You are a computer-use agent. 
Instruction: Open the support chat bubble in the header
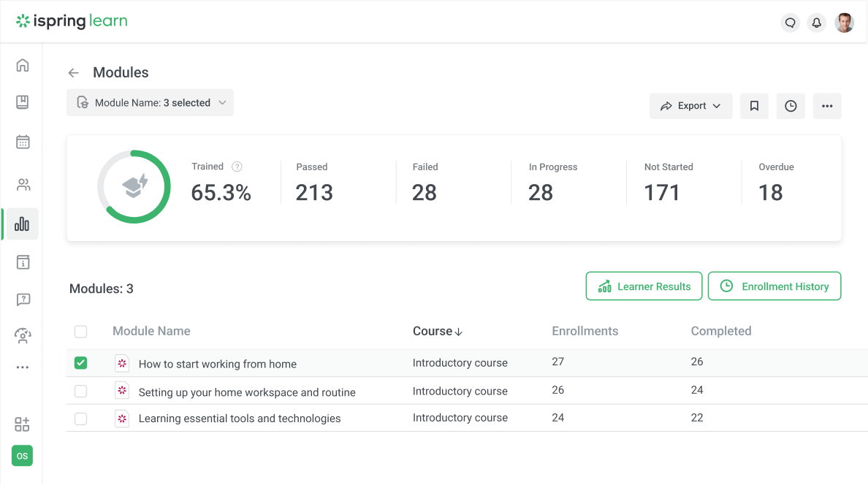pos(790,23)
